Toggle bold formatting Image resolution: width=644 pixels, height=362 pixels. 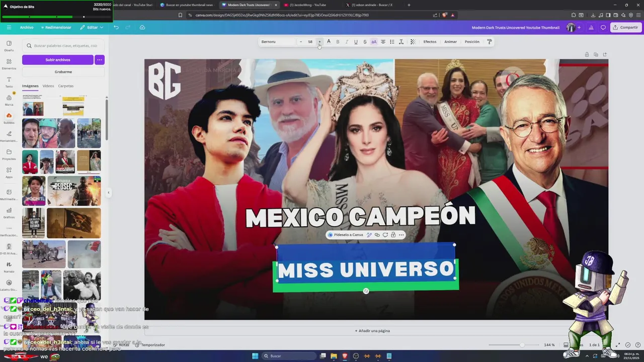338,42
